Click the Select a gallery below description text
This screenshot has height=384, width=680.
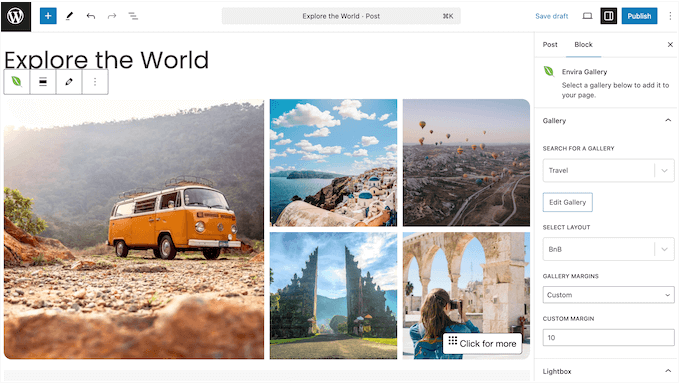click(x=615, y=90)
